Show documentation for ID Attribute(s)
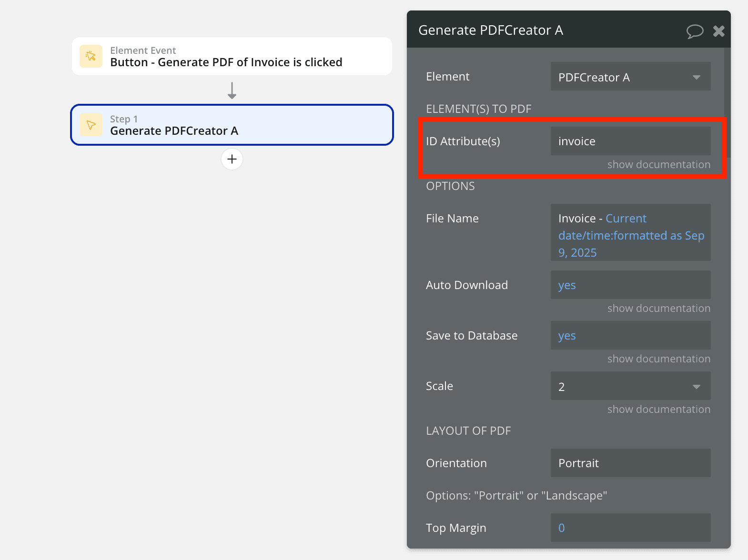 pos(658,165)
